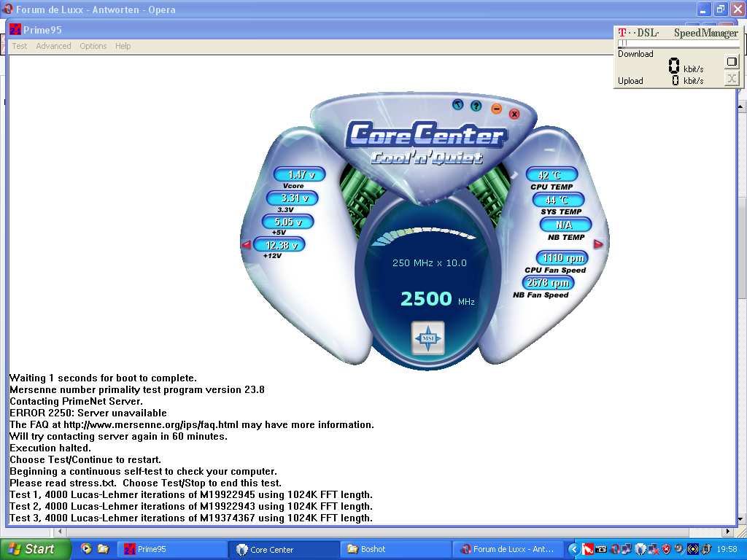Image resolution: width=747 pixels, height=560 pixels.
Task: Switch to Forum de Luxx Opera taskbar button
Action: click(508, 549)
